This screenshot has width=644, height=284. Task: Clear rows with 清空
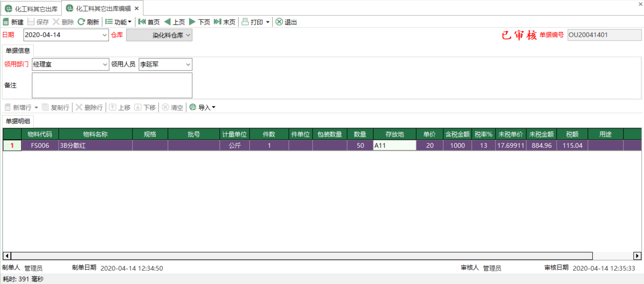click(x=173, y=107)
